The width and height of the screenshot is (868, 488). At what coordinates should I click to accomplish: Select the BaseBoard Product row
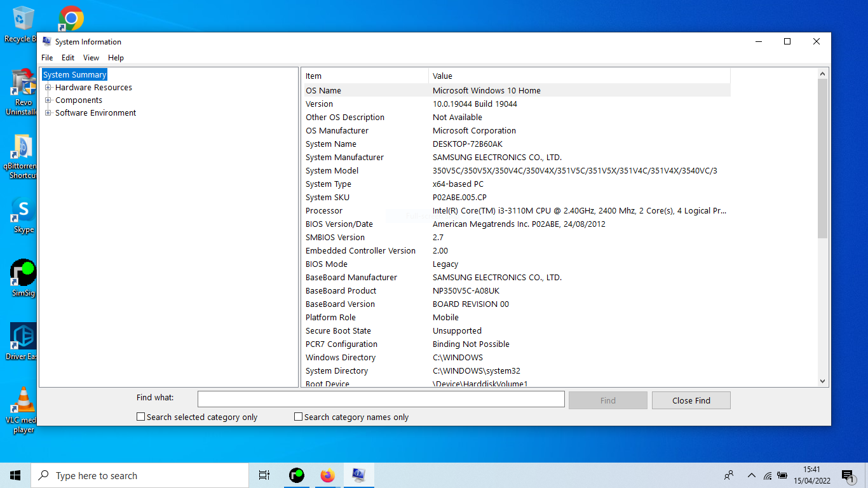point(517,290)
